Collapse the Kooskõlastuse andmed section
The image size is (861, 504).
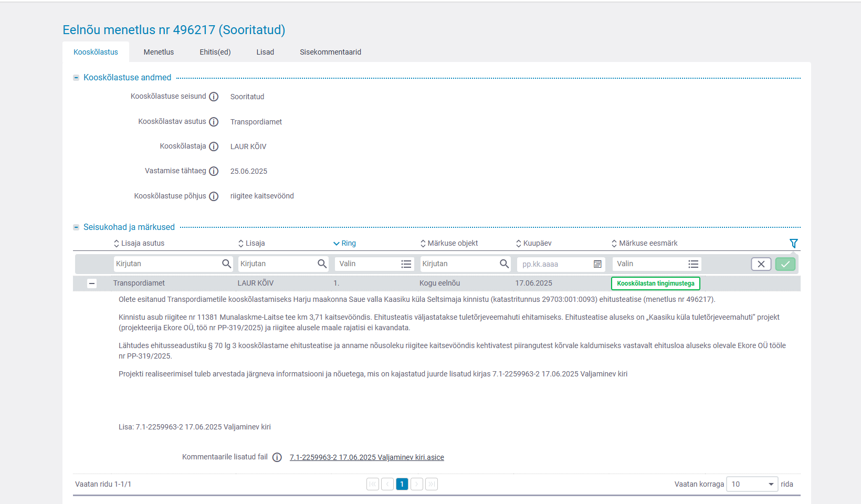click(76, 78)
